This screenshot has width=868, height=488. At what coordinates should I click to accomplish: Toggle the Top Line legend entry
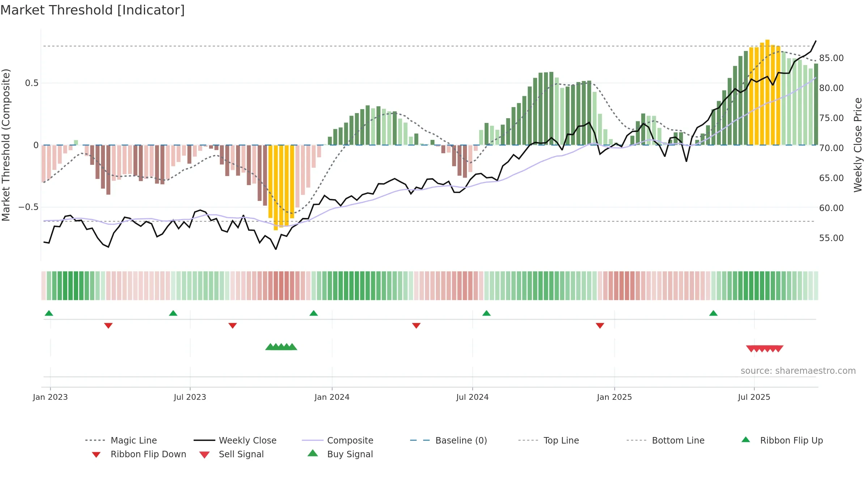tap(549, 440)
